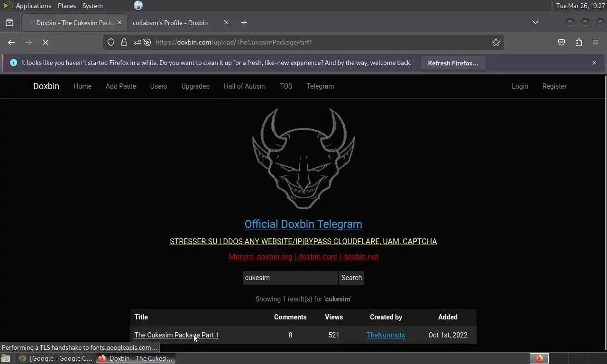Image resolution: width=607 pixels, height=364 pixels.
Task: Click the Login link
Action: coord(520,86)
